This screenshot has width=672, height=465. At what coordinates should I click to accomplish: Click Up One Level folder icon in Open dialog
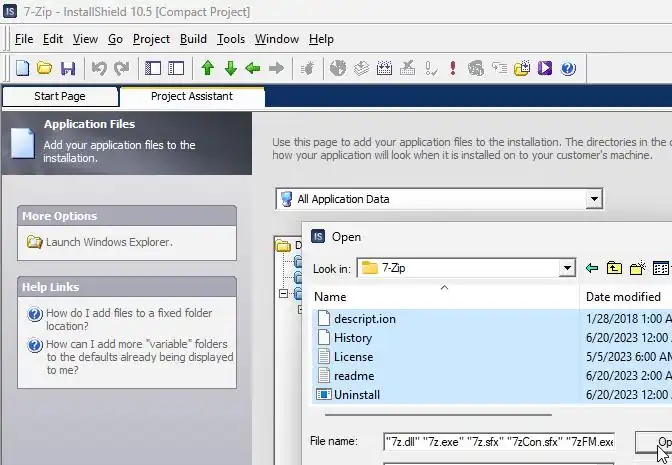(614, 268)
